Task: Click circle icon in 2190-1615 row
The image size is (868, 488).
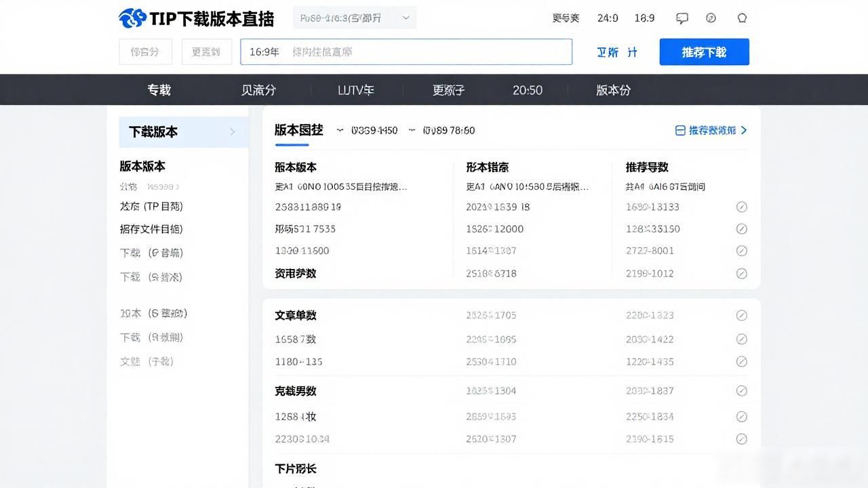Action: [x=742, y=439]
